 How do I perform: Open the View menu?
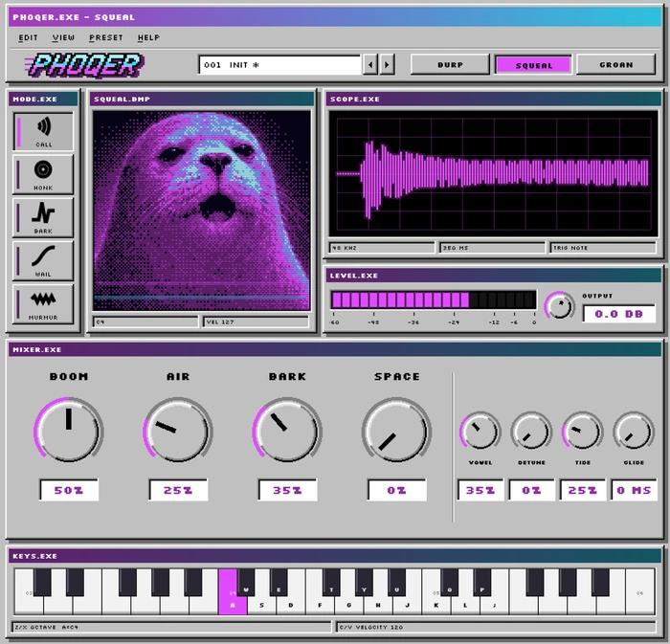[x=63, y=37]
